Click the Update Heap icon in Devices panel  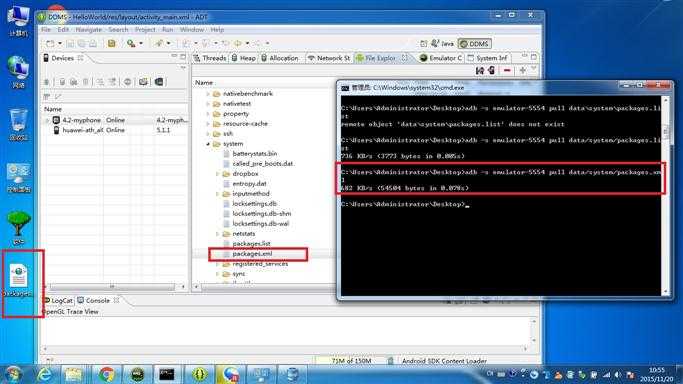(x=62, y=82)
